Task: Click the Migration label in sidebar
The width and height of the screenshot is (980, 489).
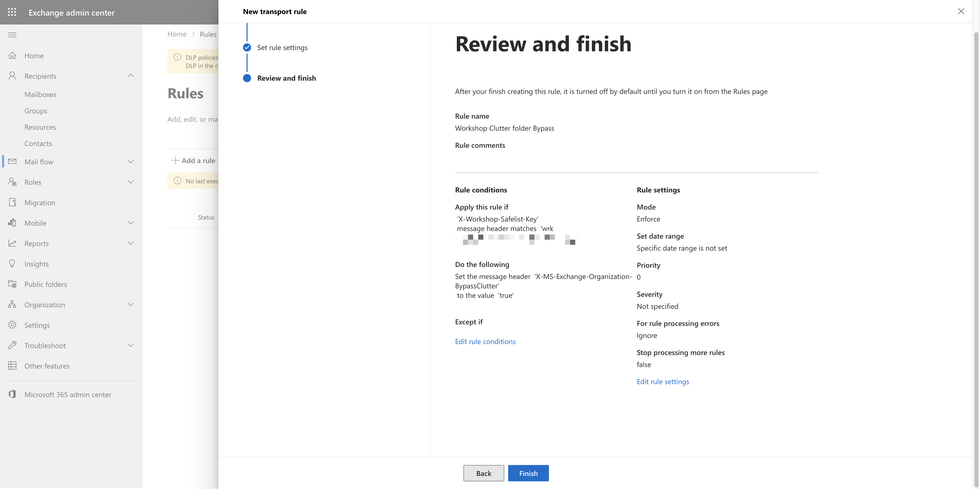Action: tap(40, 202)
